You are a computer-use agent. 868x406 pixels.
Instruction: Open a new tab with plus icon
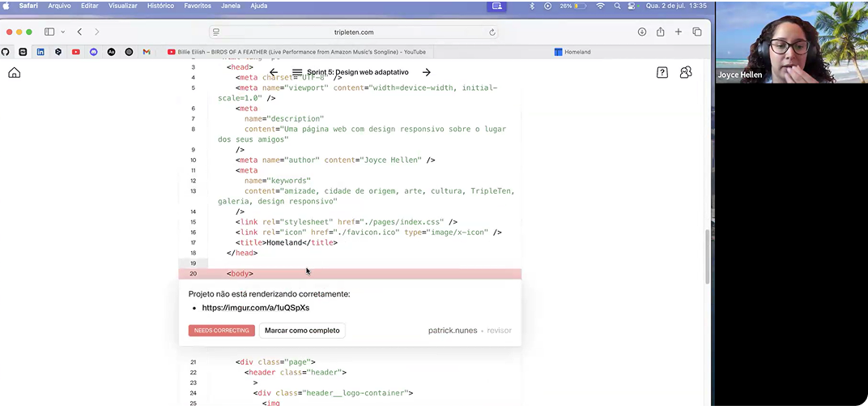[x=679, y=32]
